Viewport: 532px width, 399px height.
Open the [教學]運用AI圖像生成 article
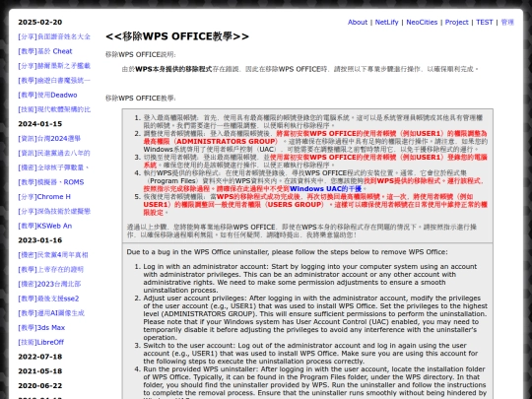[51, 313]
